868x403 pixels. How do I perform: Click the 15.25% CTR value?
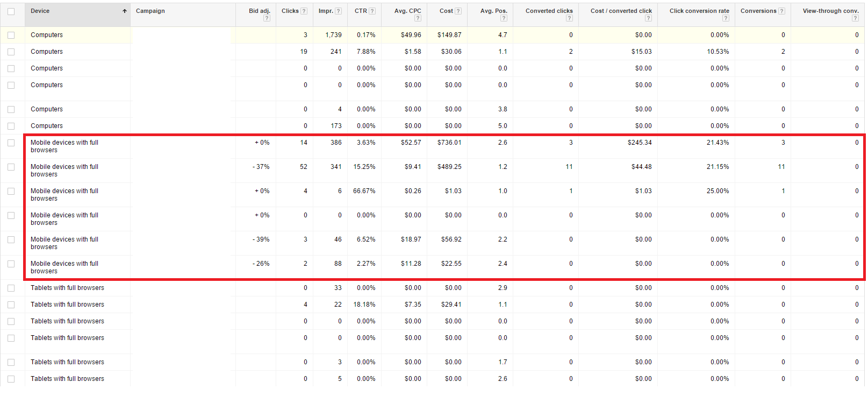pyautogui.click(x=364, y=167)
